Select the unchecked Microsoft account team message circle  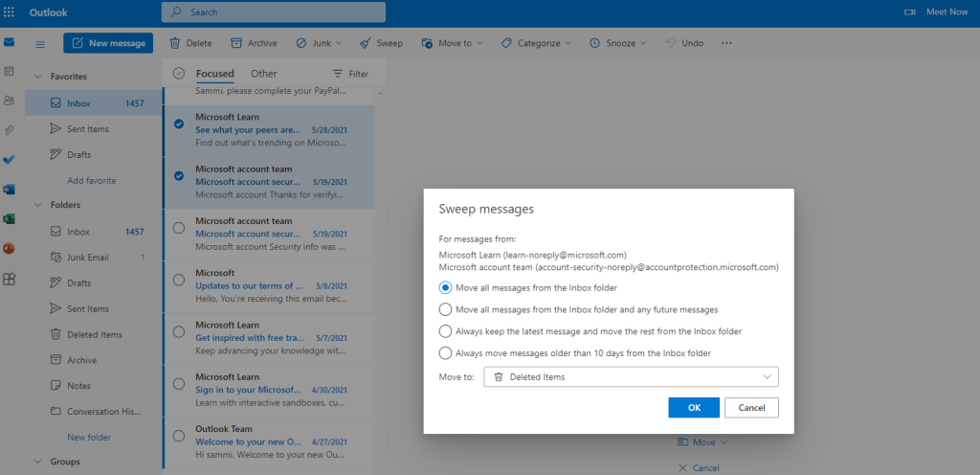tap(179, 228)
